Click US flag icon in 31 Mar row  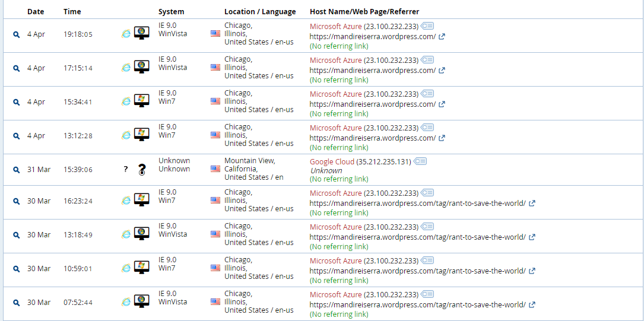pyautogui.click(x=215, y=169)
